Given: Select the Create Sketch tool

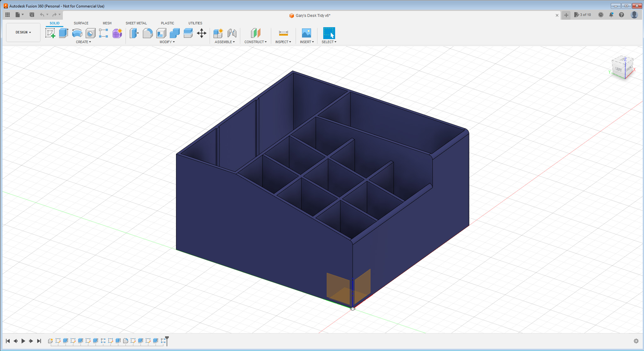Looking at the screenshot, I should (50, 33).
